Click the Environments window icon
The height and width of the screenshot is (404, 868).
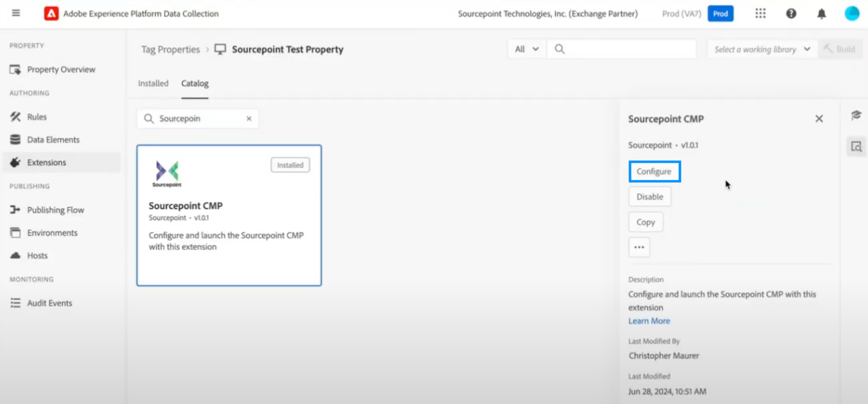(15, 233)
